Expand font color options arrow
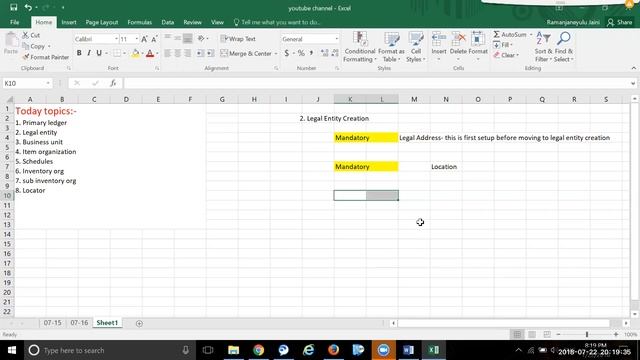This screenshot has width=640, height=360. [157, 53]
